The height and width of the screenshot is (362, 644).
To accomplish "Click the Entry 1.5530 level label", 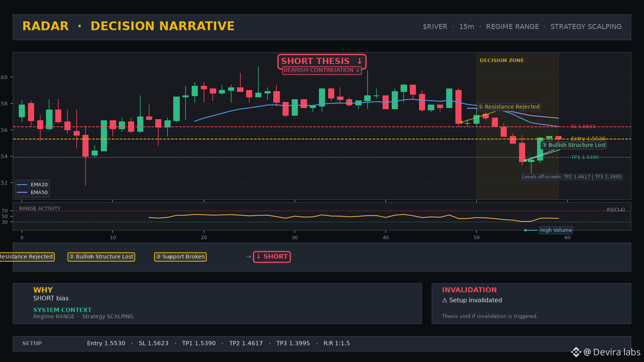I will [x=588, y=139].
